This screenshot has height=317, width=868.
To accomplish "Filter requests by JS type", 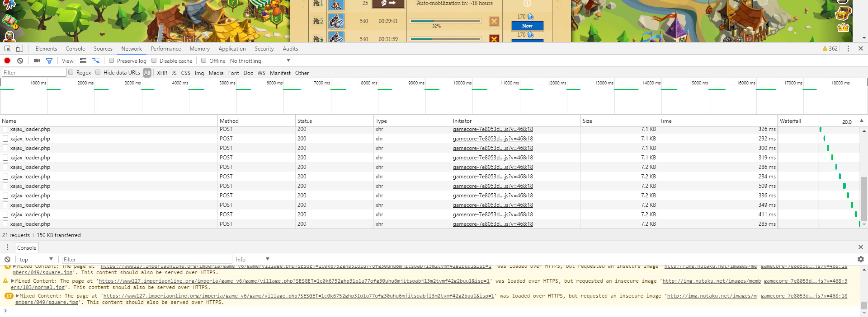I will click(x=174, y=73).
